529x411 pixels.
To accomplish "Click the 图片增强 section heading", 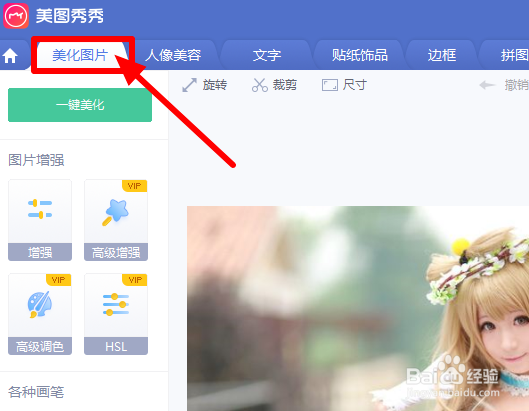I will click(x=36, y=160).
